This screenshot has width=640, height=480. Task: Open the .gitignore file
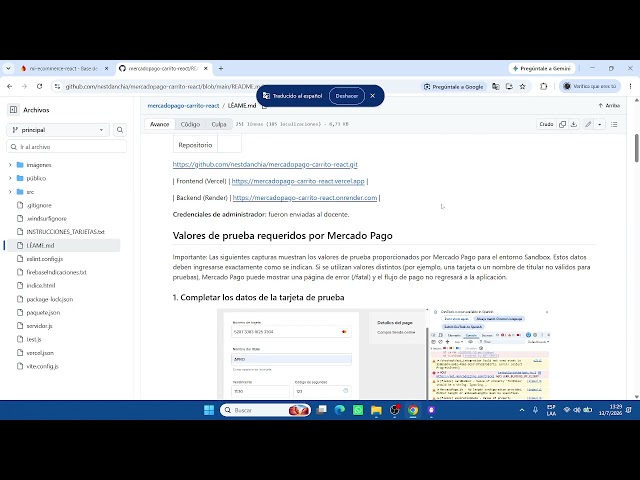(x=39, y=205)
